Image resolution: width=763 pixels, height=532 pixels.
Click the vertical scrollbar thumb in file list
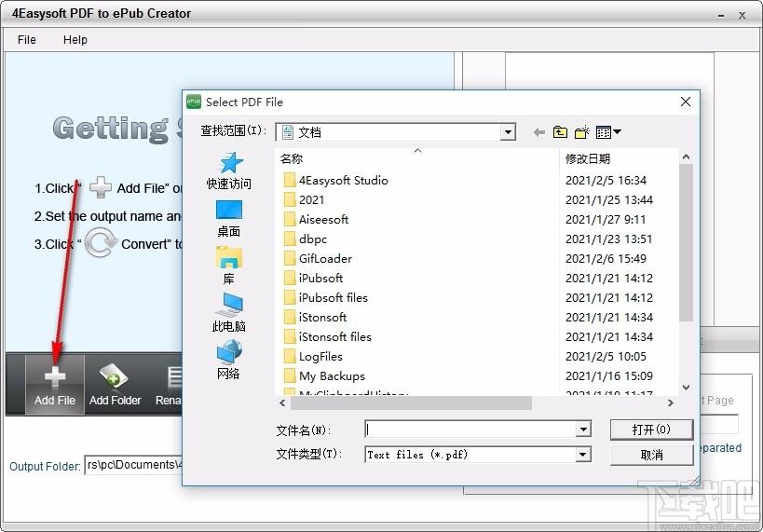(686, 242)
